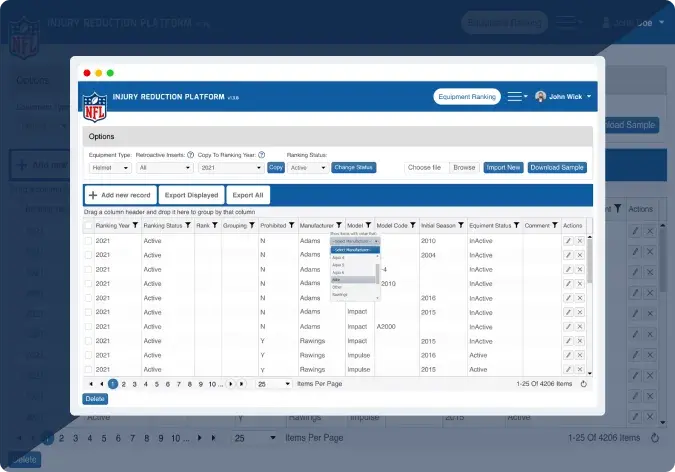Click the Equipment Ranking button
This screenshot has height=472, width=675.
coord(467,97)
